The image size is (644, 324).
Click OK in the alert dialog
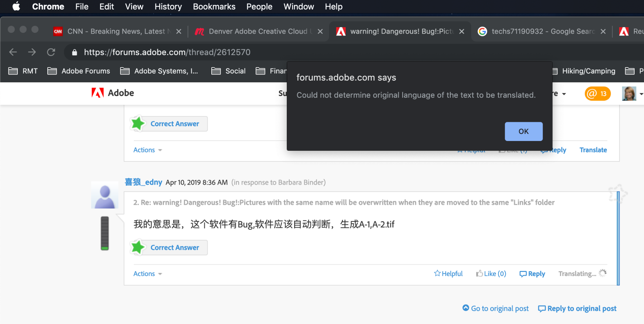point(523,131)
